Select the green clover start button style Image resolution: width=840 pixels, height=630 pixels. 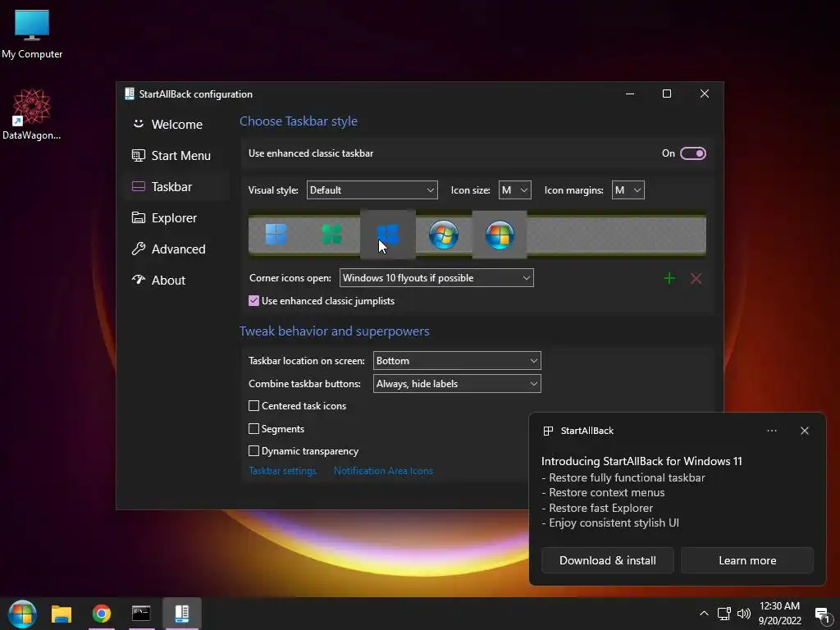[x=332, y=235]
